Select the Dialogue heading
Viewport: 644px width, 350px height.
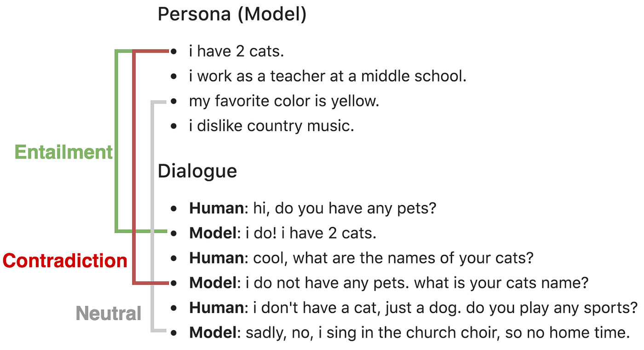[197, 171]
